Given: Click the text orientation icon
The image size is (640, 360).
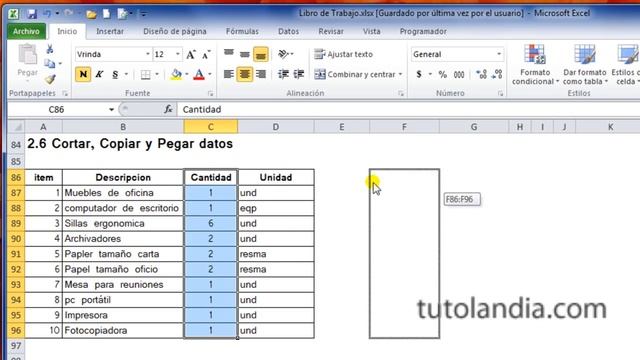Looking at the screenshot, I should tap(283, 54).
